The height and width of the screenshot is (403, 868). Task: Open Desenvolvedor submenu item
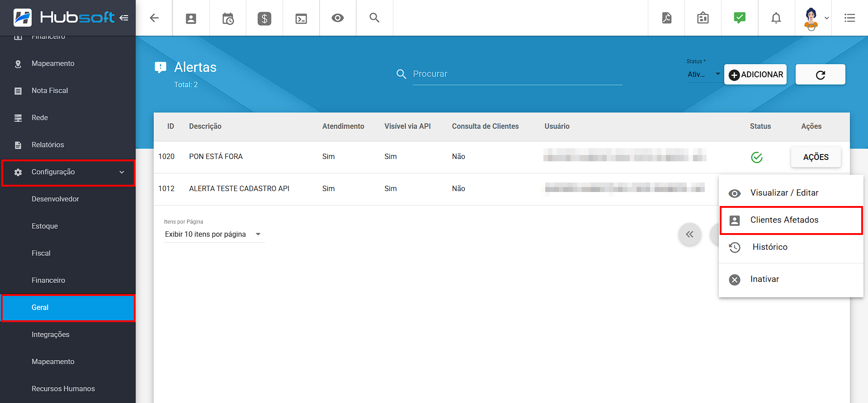click(68, 199)
